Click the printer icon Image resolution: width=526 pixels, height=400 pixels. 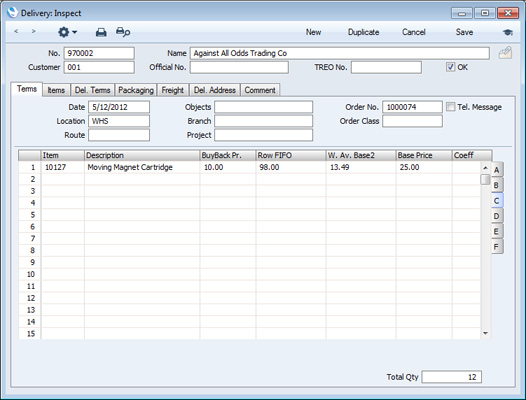pos(101,32)
